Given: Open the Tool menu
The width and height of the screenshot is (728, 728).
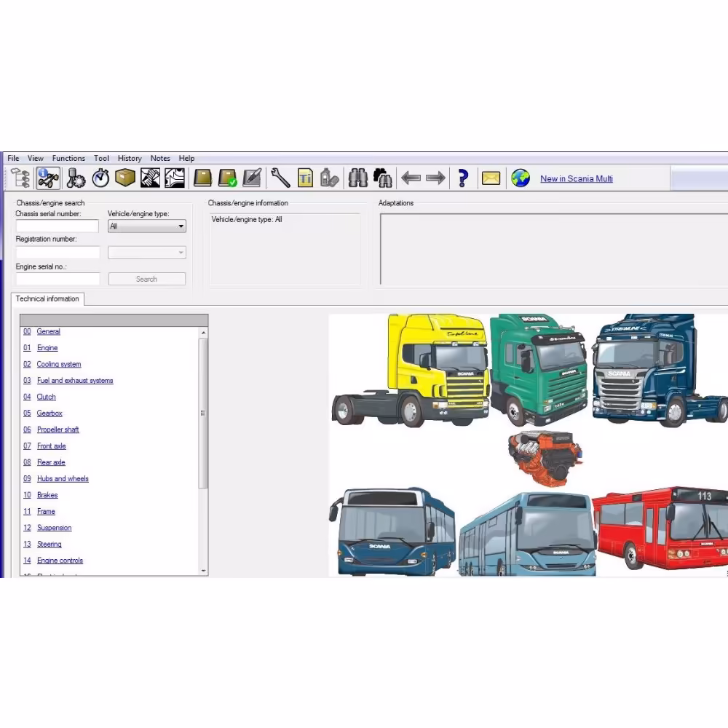Looking at the screenshot, I should click(101, 158).
